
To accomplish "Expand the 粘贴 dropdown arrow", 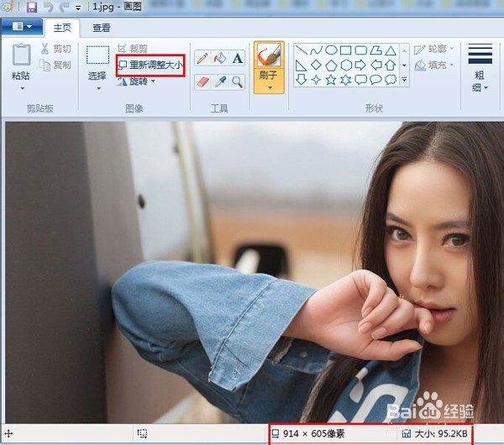I will pyautogui.click(x=22, y=88).
